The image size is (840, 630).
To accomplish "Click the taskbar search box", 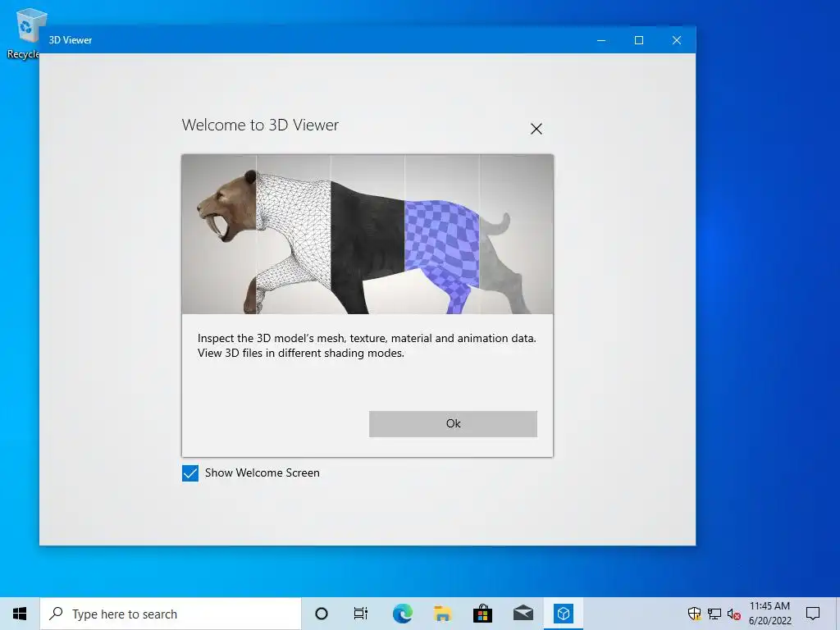I will pos(171,614).
